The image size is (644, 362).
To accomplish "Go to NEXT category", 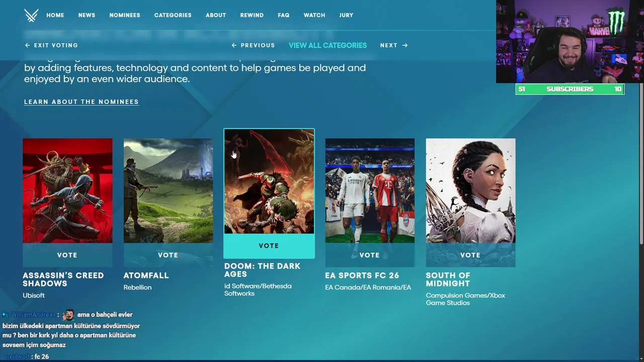I will (x=394, y=45).
